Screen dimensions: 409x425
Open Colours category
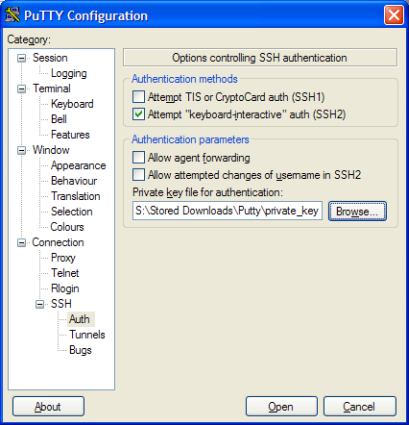67,227
